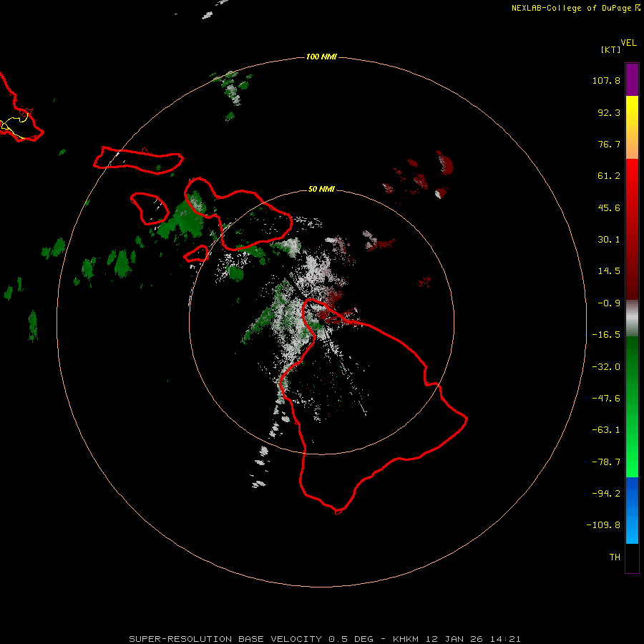The image size is (644, 644).
Task: Click the 12 JAN 26 date text
Action: (454, 639)
